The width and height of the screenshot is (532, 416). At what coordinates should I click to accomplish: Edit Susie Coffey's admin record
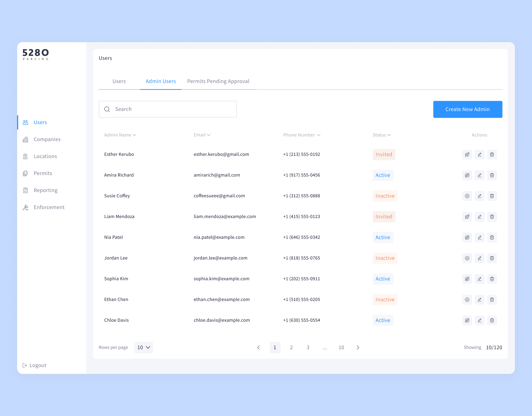479,196
